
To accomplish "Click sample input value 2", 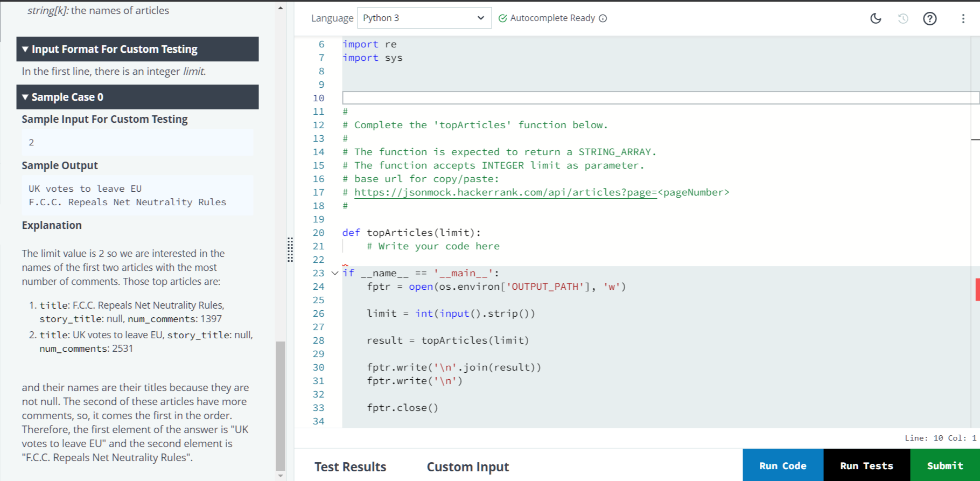I will pos(31,142).
